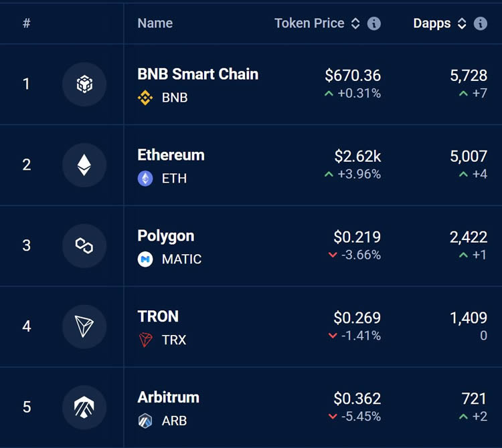Click the Arbitrum round logo icon
This screenshot has width=502, height=448.
pyautogui.click(x=84, y=407)
